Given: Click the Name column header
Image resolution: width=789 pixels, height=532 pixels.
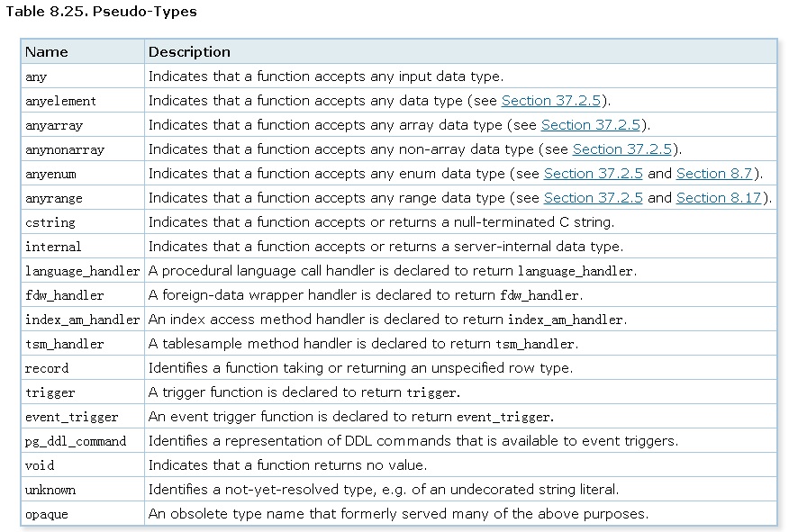Looking at the screenshot, I should tap(47, 52).
